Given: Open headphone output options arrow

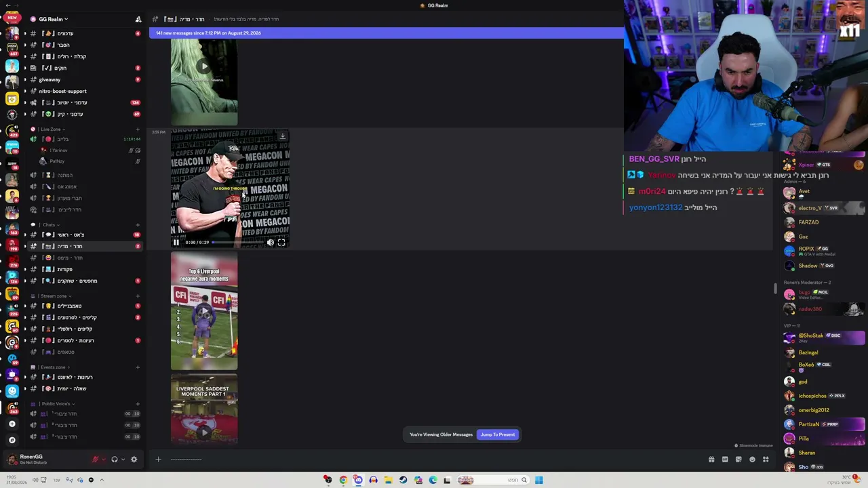Looking at the screenshot, I should pos(123,460).
